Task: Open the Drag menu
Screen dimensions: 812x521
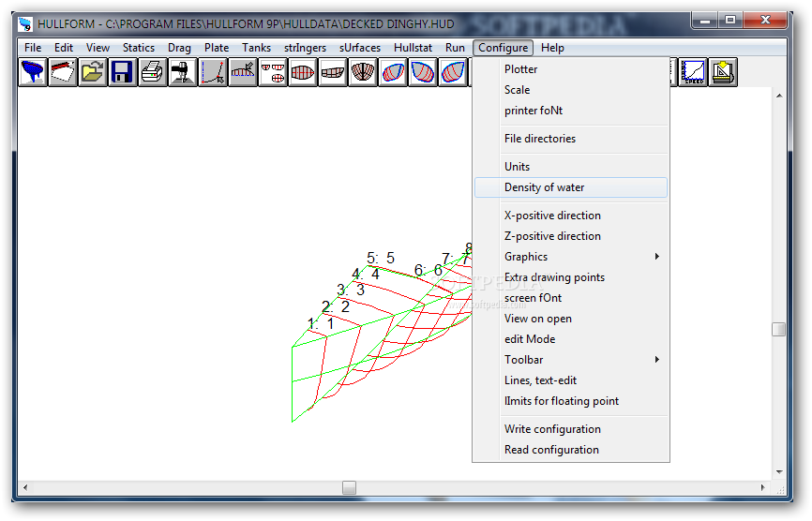Action: (x=179, y=48)
